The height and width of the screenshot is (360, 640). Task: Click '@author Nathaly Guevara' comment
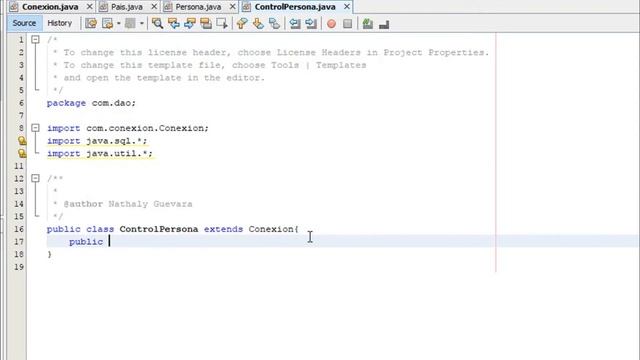128,204
